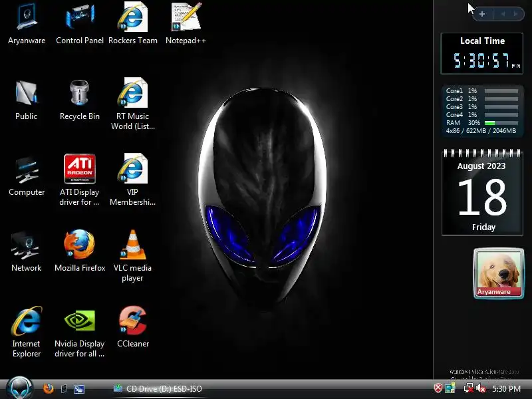The width and height of the screenshot is (532, 399).
Task: Click the Local Time clock gadget
Action: pyautogui.click(x=481, y=54)
